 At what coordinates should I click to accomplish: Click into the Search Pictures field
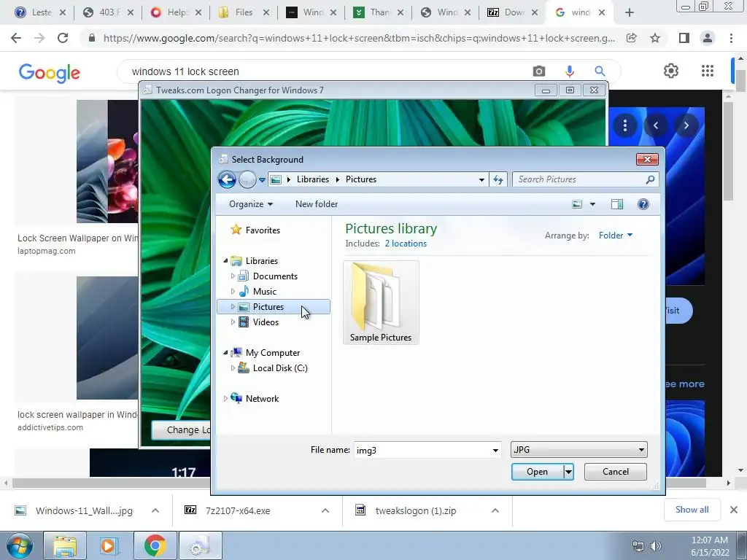click(x=578, y=179)
